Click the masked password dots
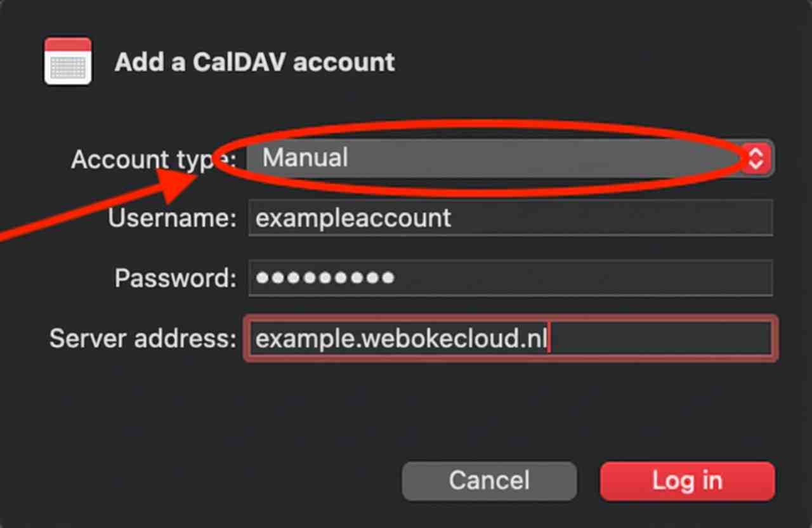The image size is (812, 528). click(x=324, y=278)
